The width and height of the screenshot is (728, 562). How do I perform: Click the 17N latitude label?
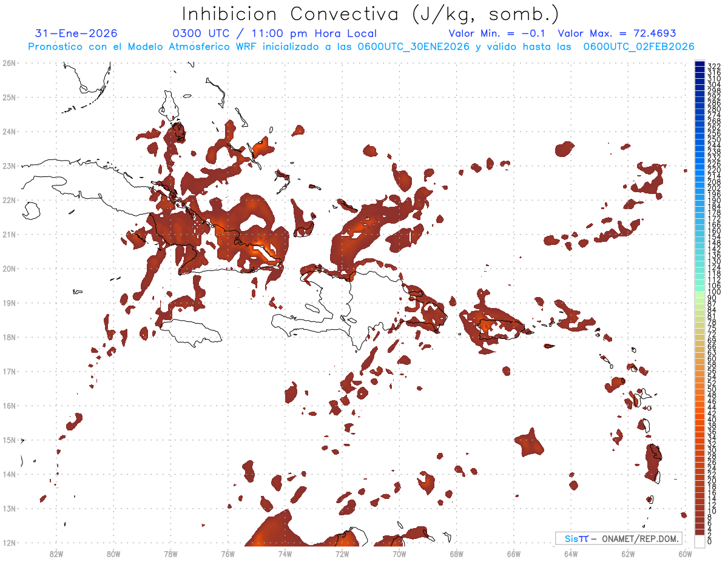tap(9, 371)
